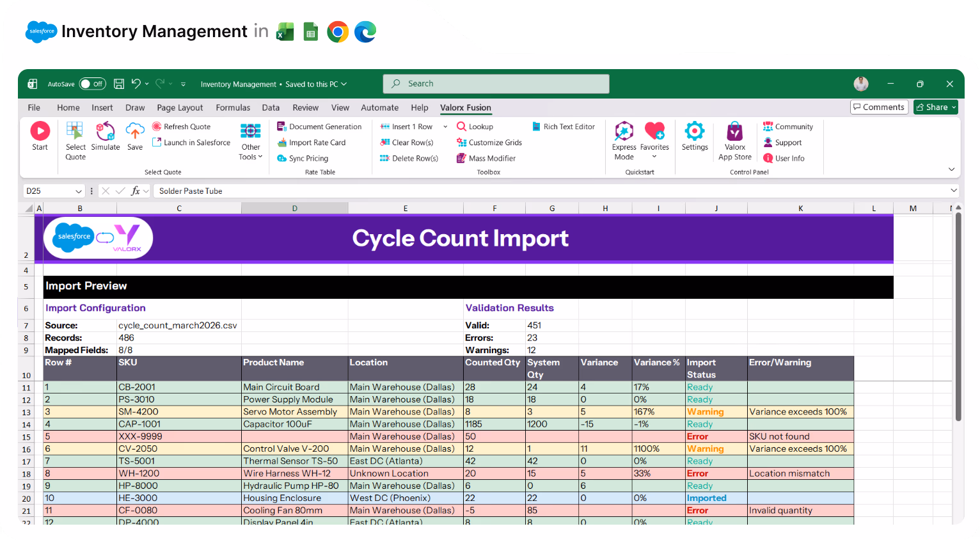Image resolution: width=980 pixels, height=540 pixels.
Task: Switch to the Valorx Fusion ribbon tab
Action: coord(465,107)
